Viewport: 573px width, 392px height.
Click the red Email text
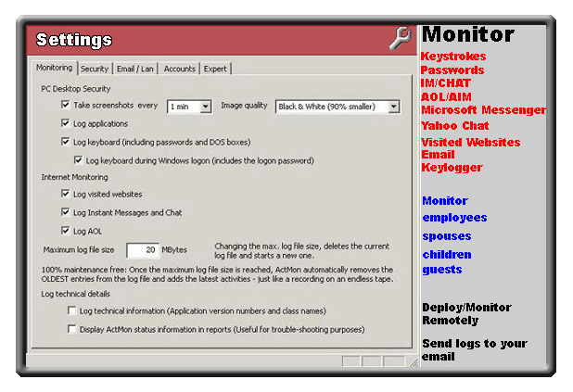(x=438, y=155)
